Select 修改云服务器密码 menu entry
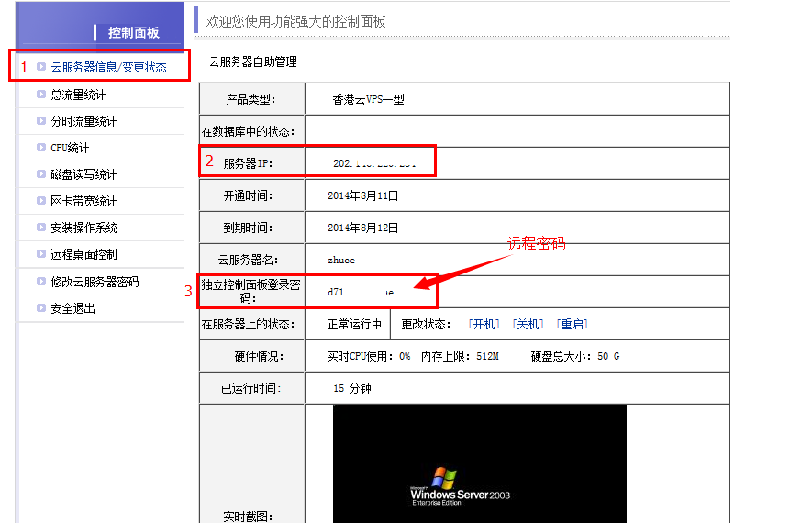This screenshot has height=523, width=812. (x=95, y=282)
